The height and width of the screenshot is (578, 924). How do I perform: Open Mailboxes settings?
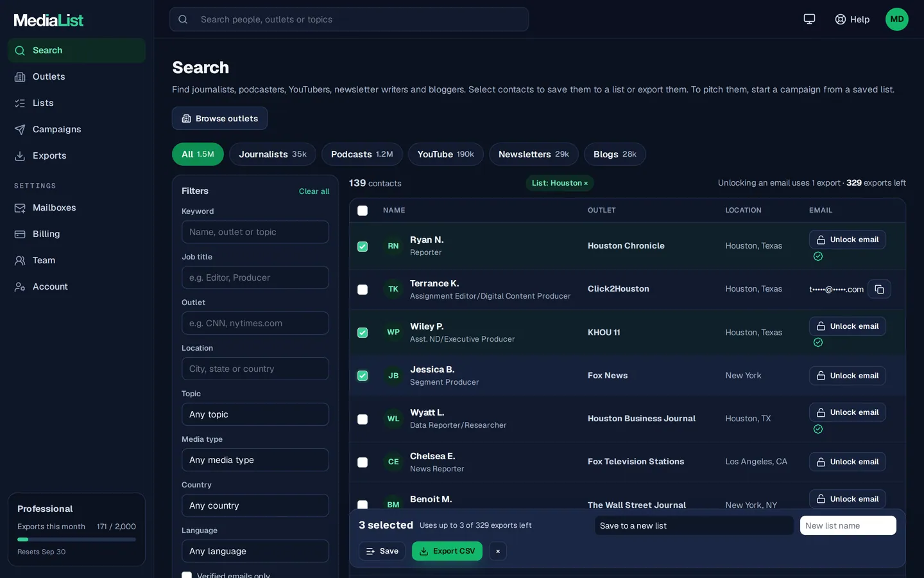76,207
